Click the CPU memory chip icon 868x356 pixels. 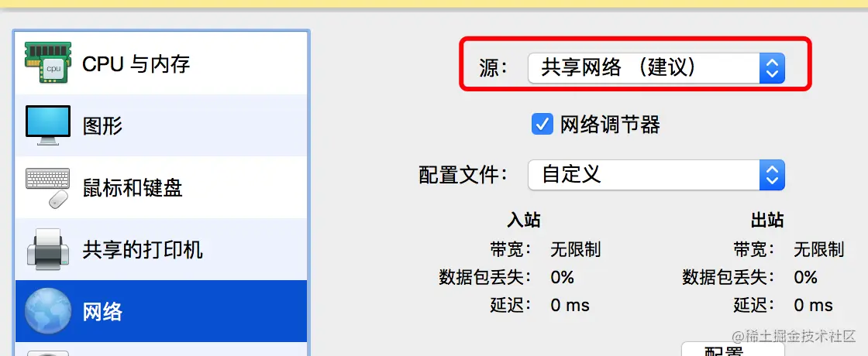[47, 63]
